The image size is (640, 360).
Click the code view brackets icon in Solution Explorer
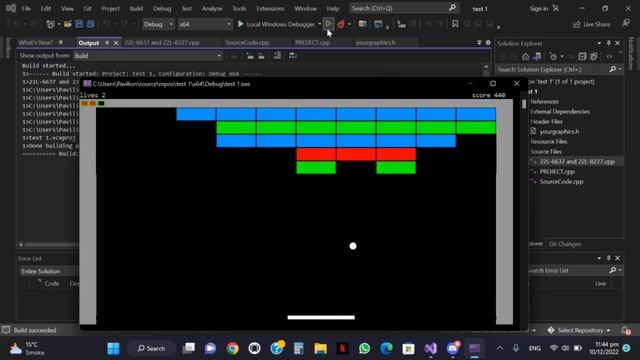coord(609,56)
